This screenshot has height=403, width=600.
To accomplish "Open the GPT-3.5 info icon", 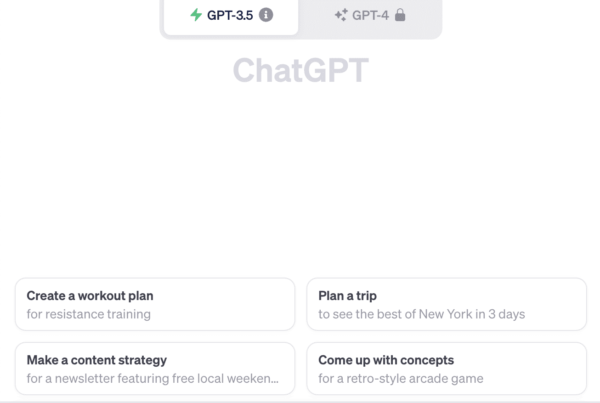I will point(266,15).
